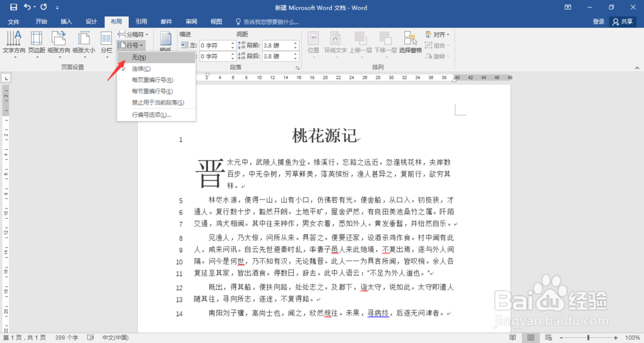The height and width of the screenshot is (343, 644).
Task: Click the Undo arrow icon
Action: click(x=28, y=7)
